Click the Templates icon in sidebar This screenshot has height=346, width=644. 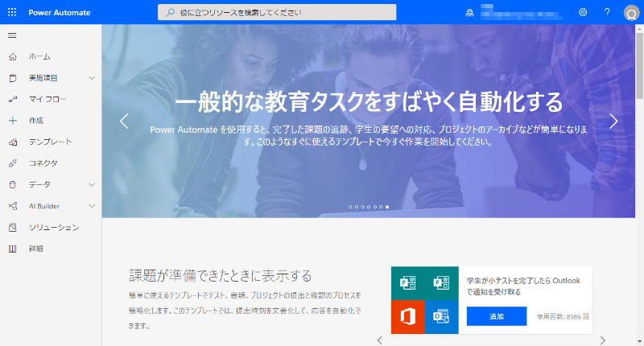(13, 142)
